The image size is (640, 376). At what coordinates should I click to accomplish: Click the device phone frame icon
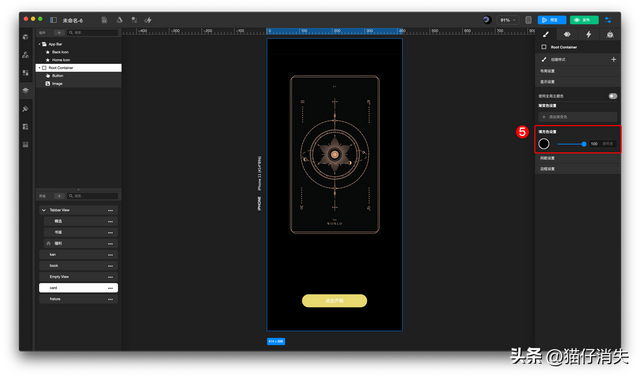[528, 20]
